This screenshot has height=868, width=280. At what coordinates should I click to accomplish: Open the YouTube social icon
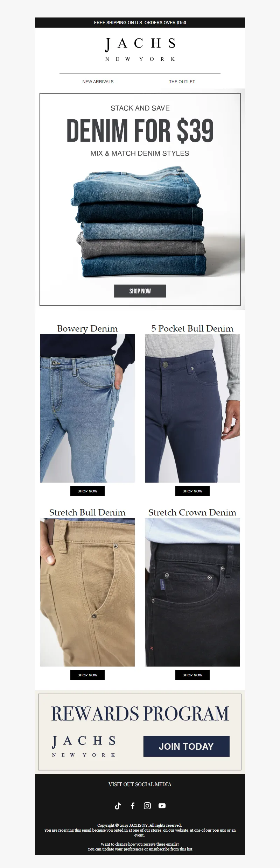coord(162,806)
